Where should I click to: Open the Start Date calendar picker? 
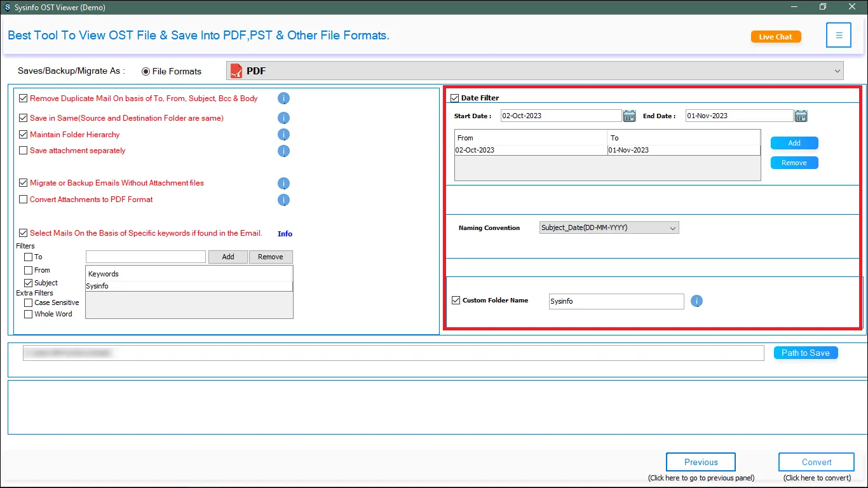coord(629,116)
